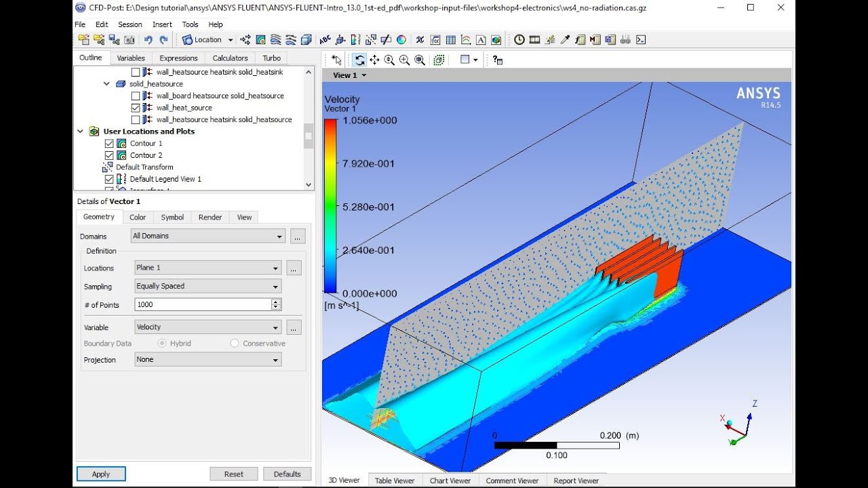
Task: Insert a Contour plot from toolbar
Action: (260, 40)
